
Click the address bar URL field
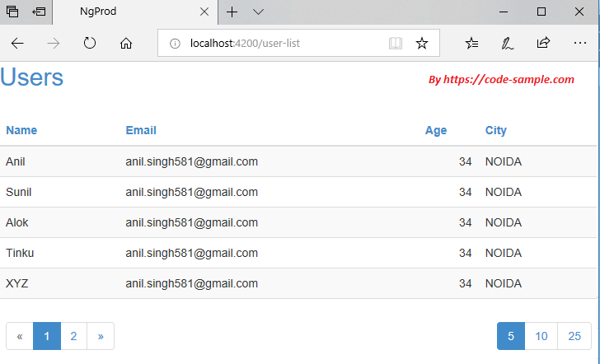(x=272, y=44)
